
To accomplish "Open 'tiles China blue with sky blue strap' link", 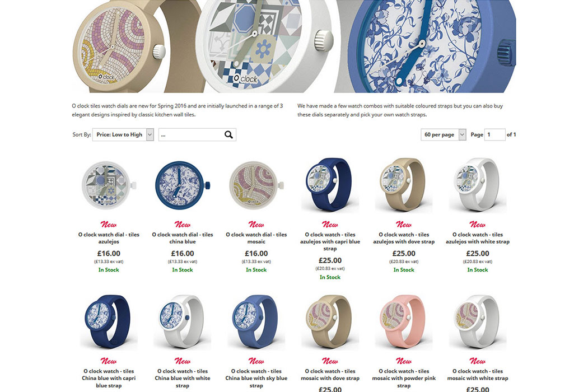I will point(256,378).
